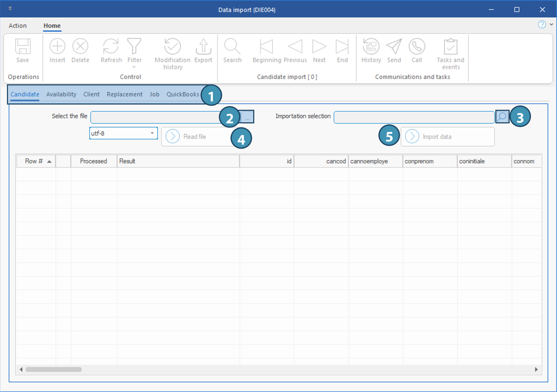Click the Save icon in Operations
This screenshot has height=392, width=557.
(x=23, y=47)
